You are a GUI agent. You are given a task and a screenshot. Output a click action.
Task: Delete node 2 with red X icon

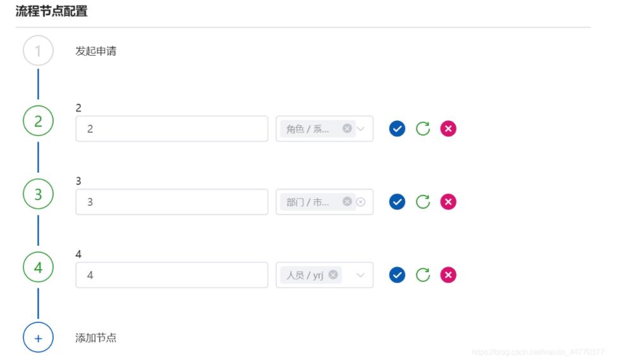(x=448, y=129)
